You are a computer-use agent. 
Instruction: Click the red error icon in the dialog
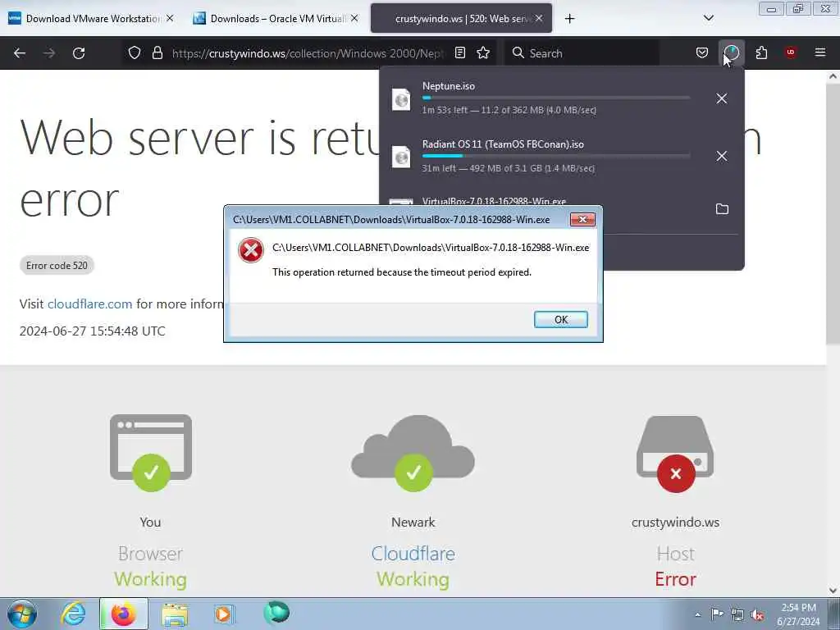coord(251,250)
